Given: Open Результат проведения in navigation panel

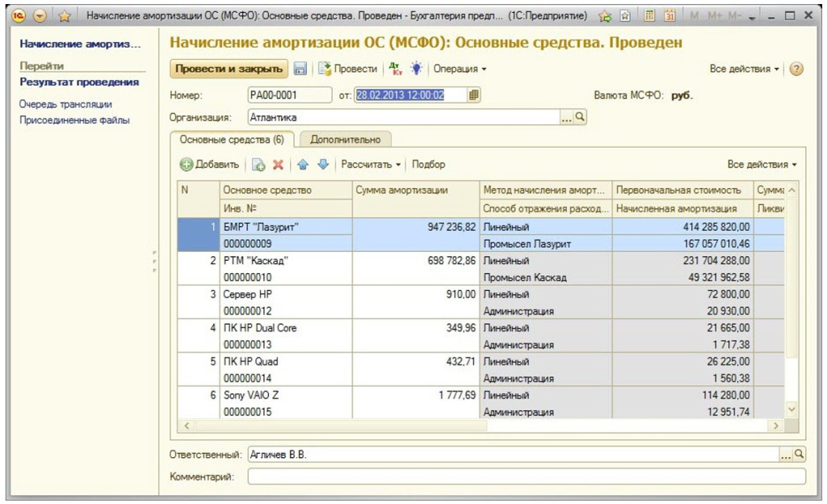Looking at the screenshot, I should pyautogui.click(x=79, y=82).
